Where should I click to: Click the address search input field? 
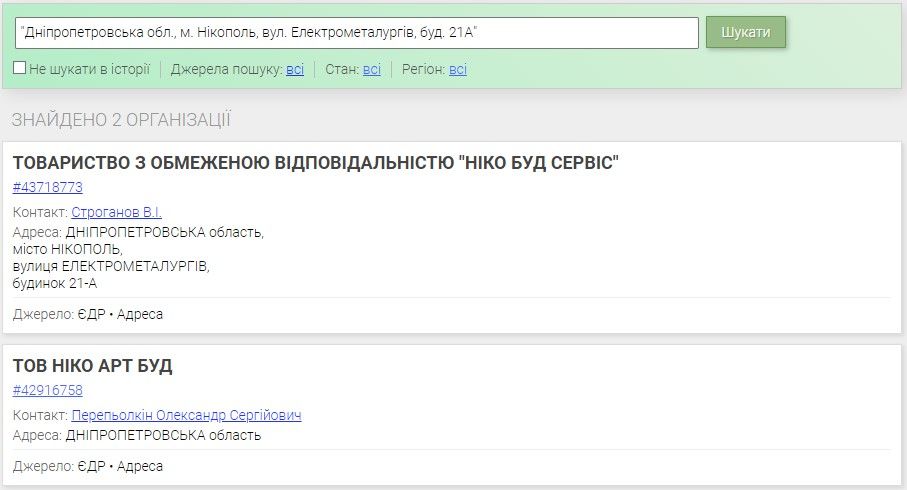356,33
